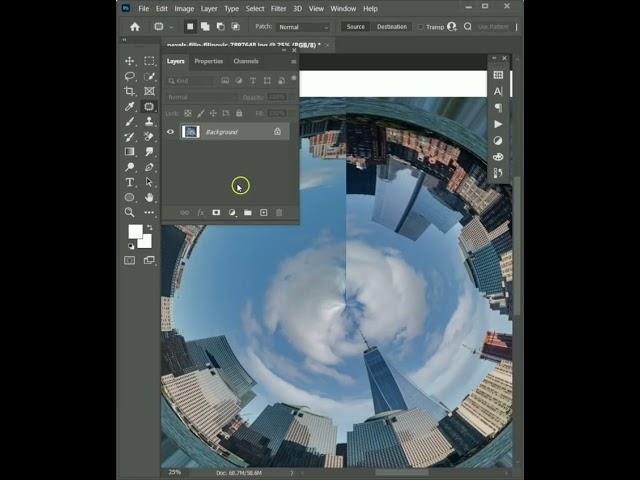Image resolution: width=640 pixels, height=480 pixels.
Task: Open the Image menu
Action: pyautogui.click(x=184, y=9)
